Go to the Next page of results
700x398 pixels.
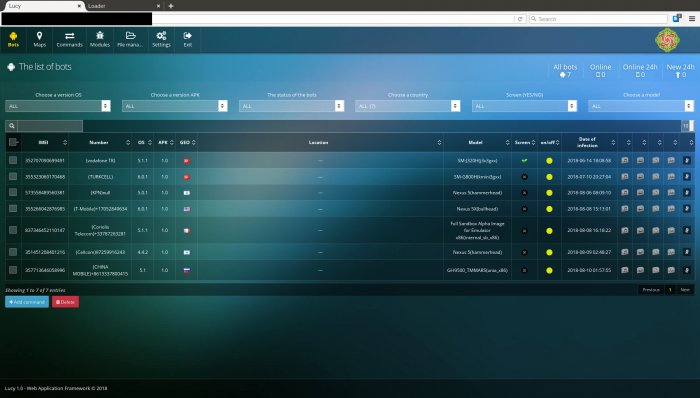point(685,290)
